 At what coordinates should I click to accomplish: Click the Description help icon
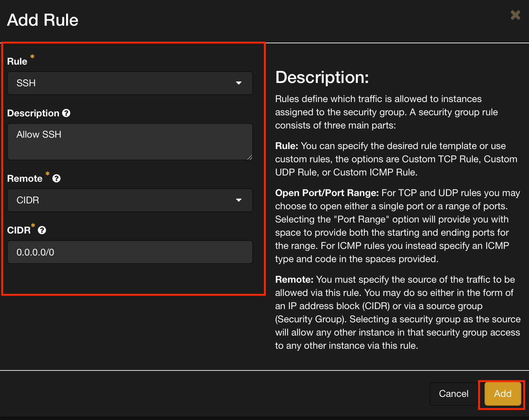tap(66, 113)
